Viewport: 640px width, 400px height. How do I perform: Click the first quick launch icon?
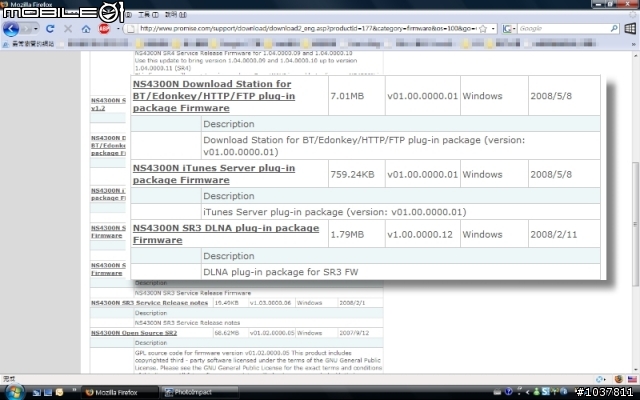pyautogui.click(x=37, y=393)
